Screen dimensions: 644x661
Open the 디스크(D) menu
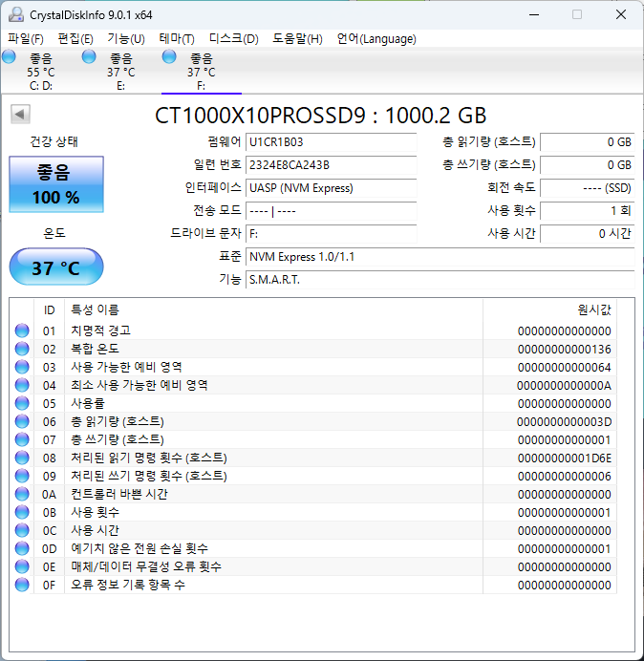[233, 38]
